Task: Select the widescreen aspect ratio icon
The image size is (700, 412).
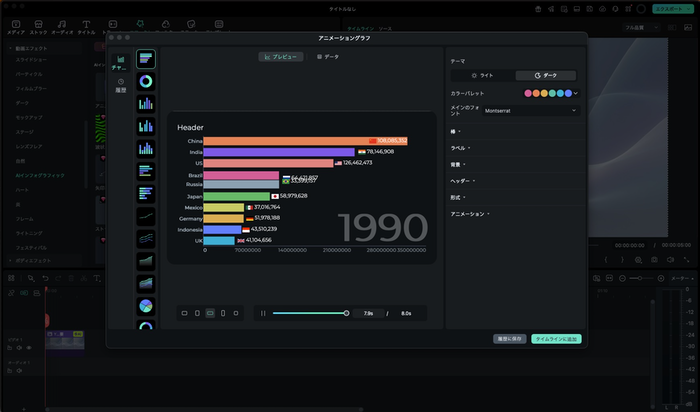Action: (x=210, y=313)
